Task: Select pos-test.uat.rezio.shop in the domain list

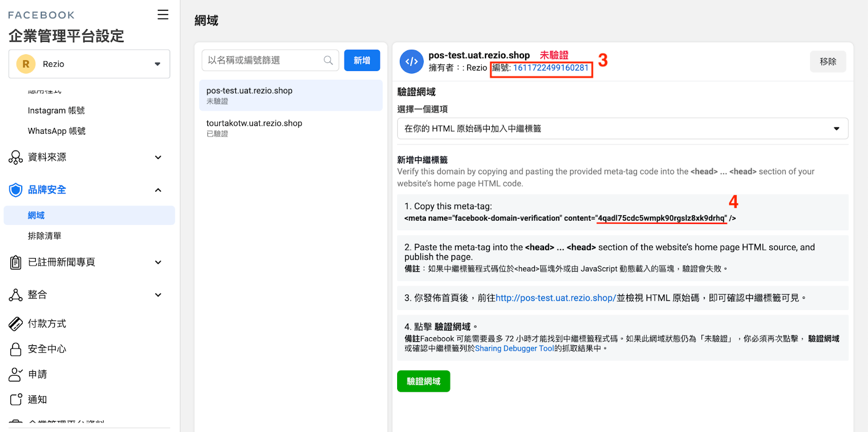Action: click(x=291, y=95)
